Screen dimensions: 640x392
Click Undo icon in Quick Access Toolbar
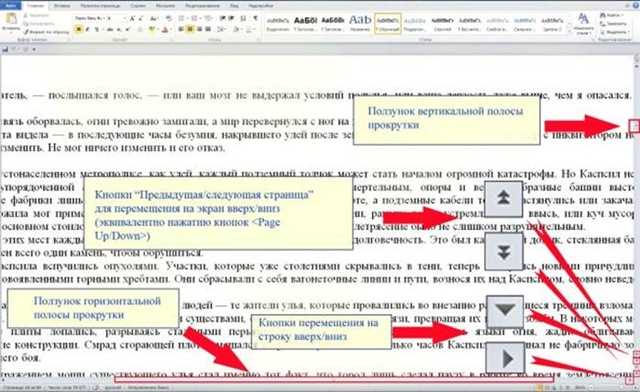pos(15,49)
